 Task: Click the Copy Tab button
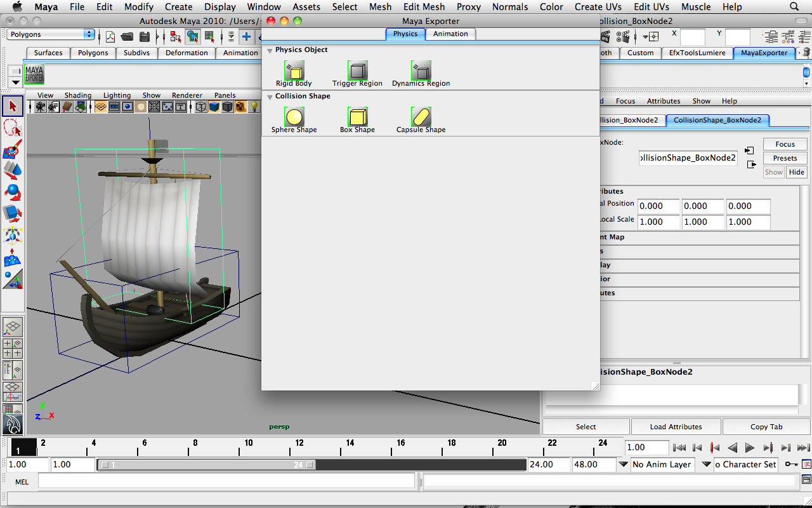coord(766,427)
